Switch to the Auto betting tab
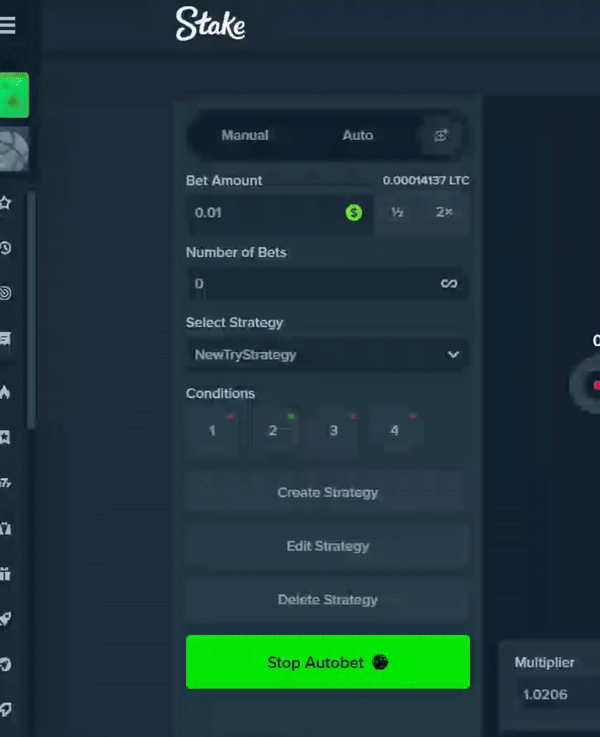The height and width of the screenshot is (737, 600). point(358,135)
